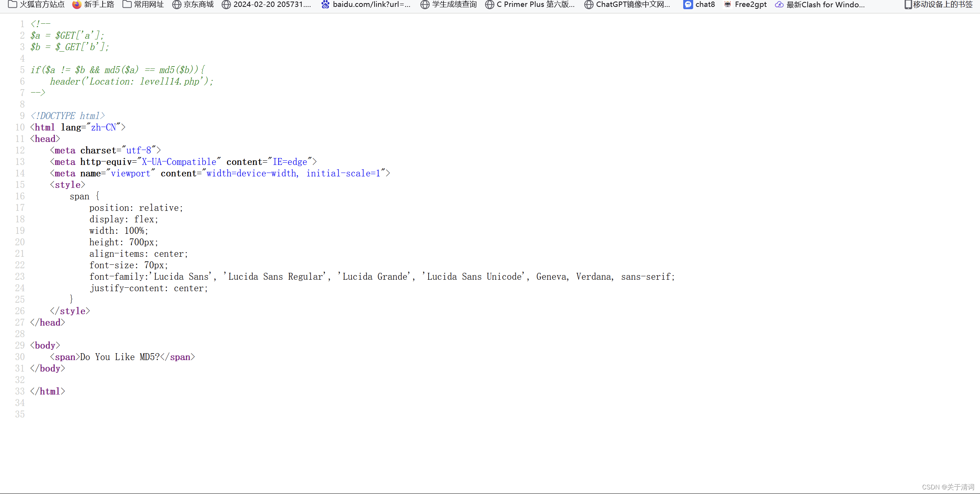Image resolution: width=980 pixels, height=494 pixels.
Task: Click the X-UA-Compatible attribute value
Action: click(179, 162)
